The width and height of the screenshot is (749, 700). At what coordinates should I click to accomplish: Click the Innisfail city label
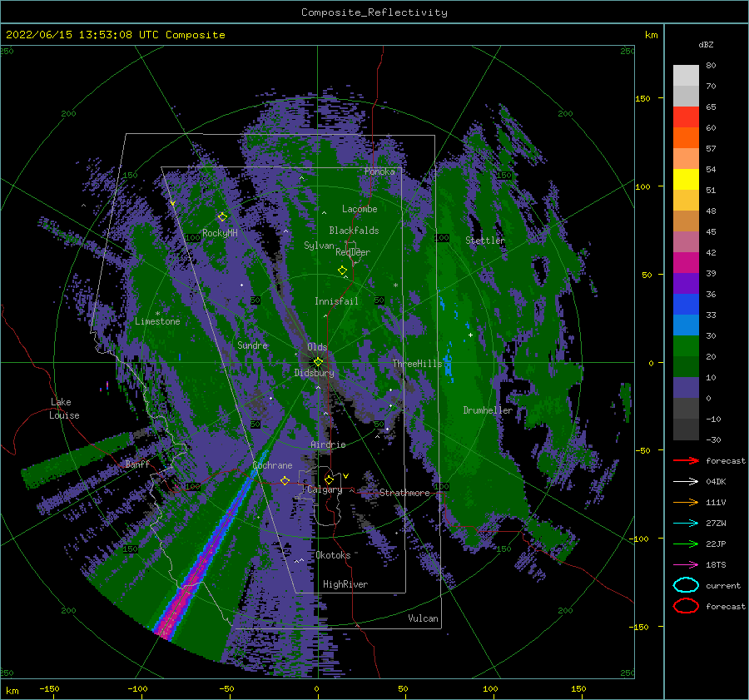point(336,301)
